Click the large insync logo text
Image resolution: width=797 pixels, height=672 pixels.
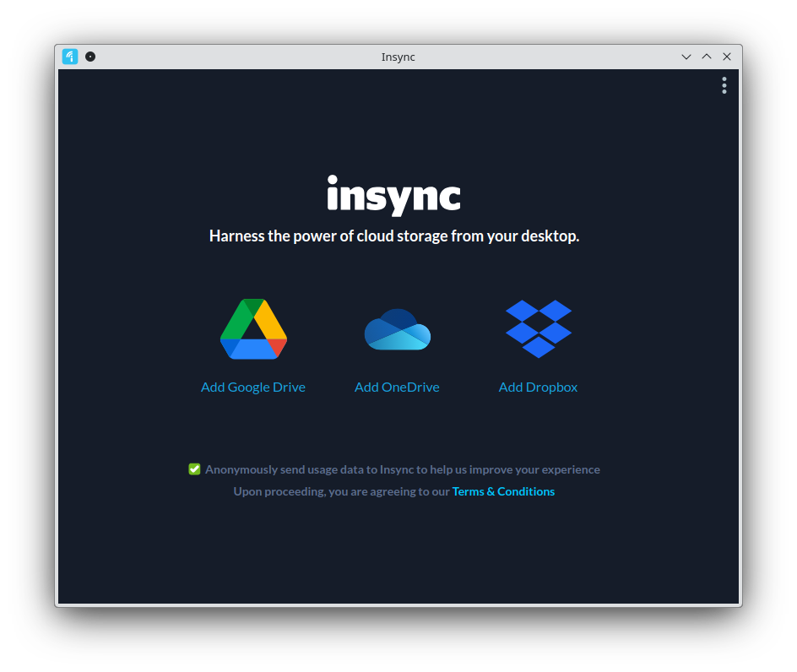pos(394,195)
